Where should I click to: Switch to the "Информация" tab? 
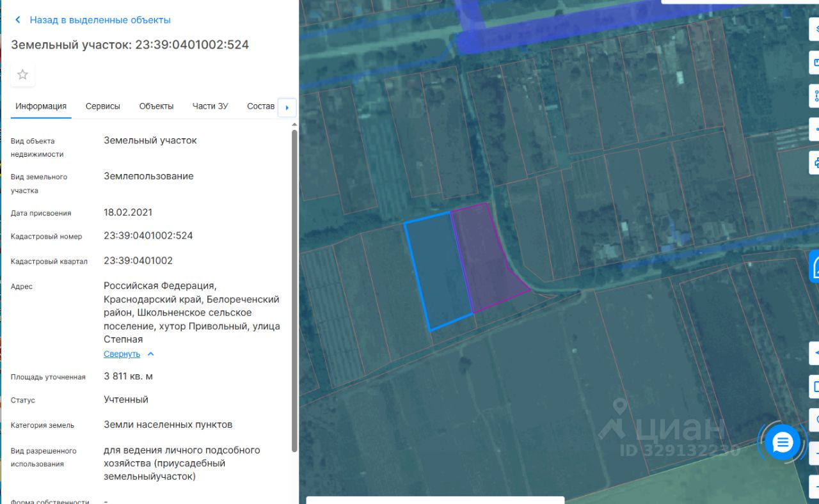point(41,106)
